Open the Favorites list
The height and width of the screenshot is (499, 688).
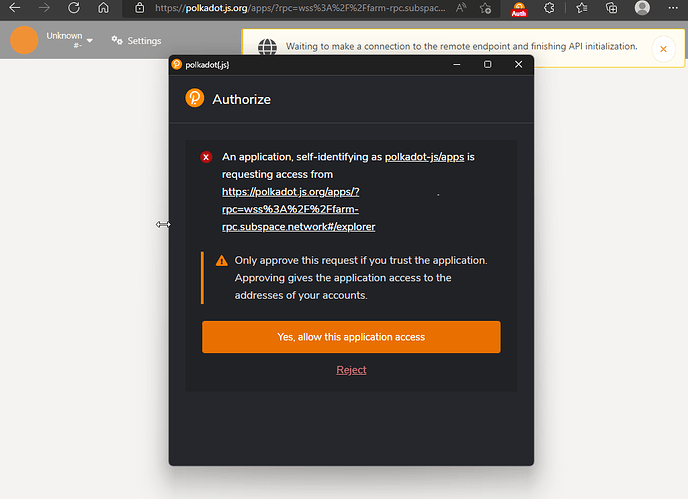582,7
